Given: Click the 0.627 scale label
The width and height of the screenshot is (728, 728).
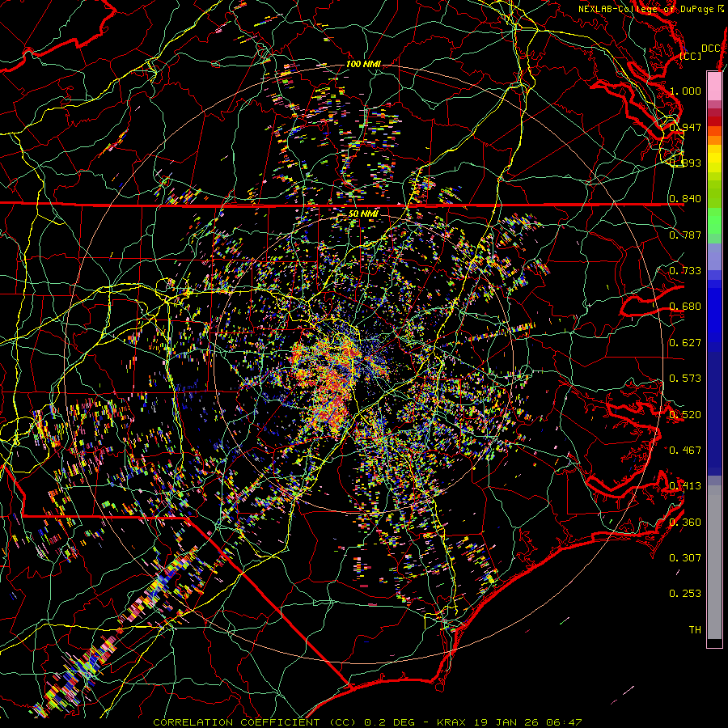Looking at the screenshot, I should pyautogui.click(x=685, y=342).
